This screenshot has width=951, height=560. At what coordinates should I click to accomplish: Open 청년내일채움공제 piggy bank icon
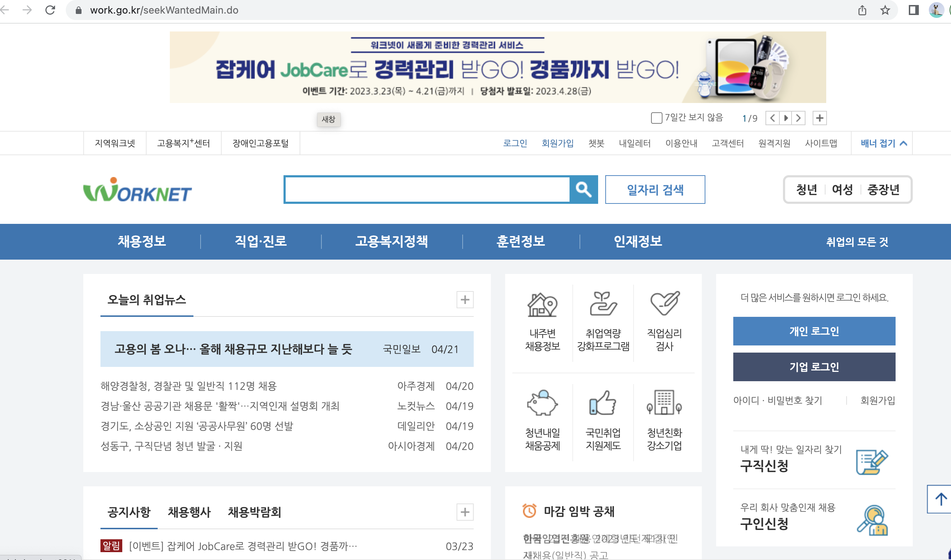pos(542,403)
